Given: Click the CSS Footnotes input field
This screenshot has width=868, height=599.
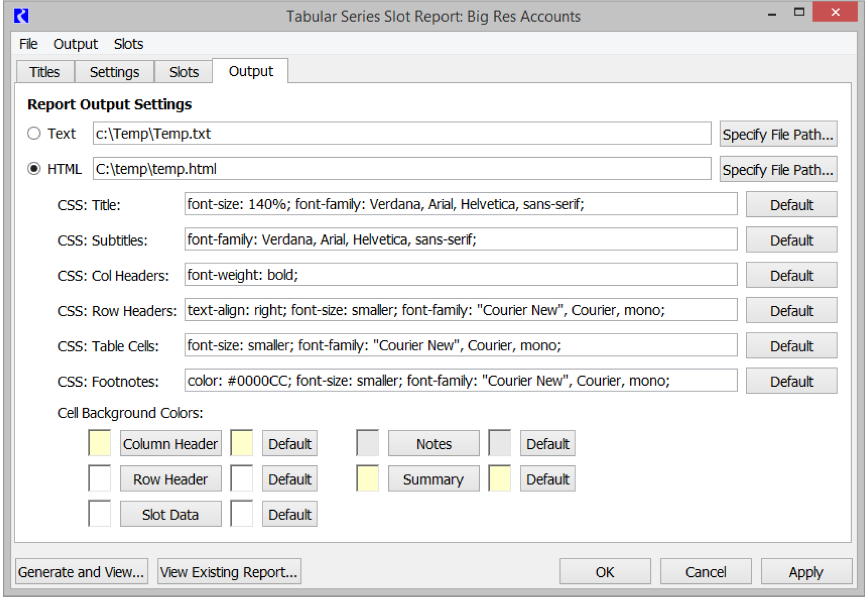Looking at the screenshot, I should pos(461,381).
